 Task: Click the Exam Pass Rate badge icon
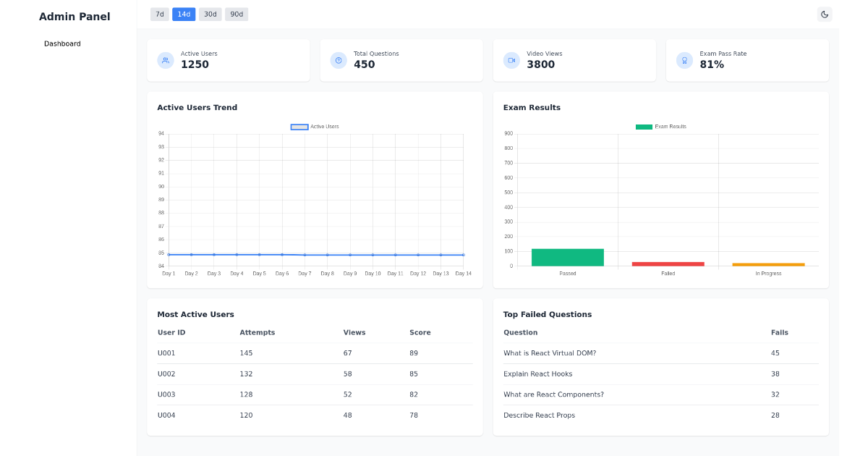[x=684, y=60]
